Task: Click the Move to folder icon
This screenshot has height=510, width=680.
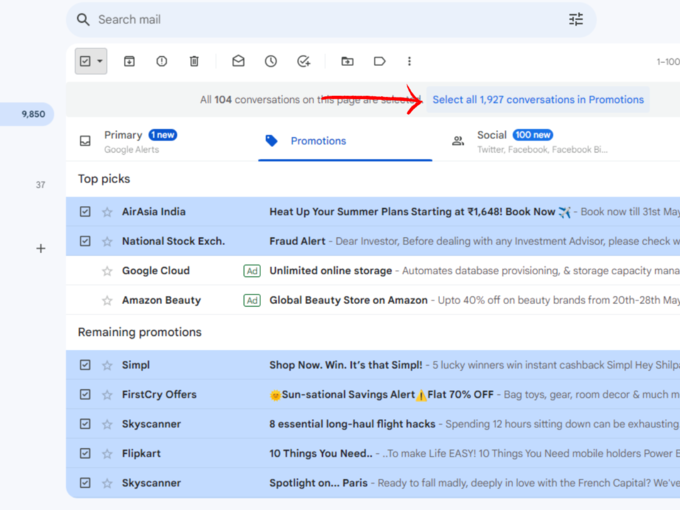Action: point(347,61)
